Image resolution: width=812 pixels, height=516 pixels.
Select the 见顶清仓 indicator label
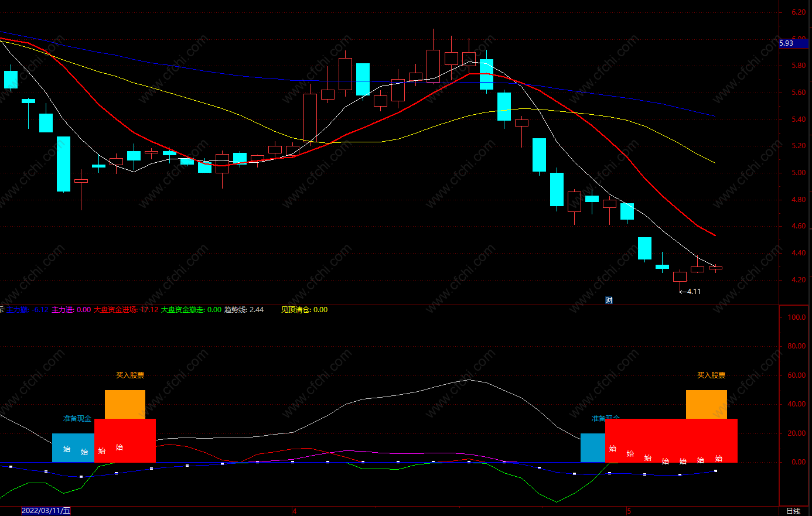(x=304, y=310)
